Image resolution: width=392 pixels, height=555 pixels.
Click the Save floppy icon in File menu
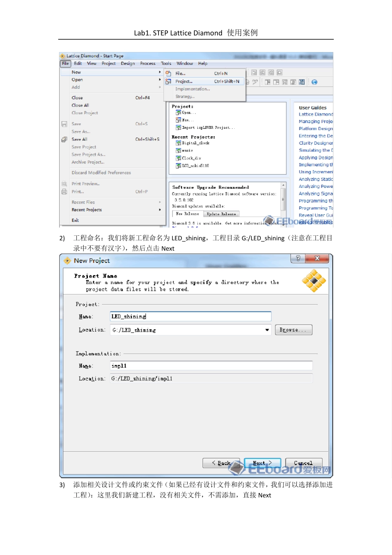(x=64, y=124)
